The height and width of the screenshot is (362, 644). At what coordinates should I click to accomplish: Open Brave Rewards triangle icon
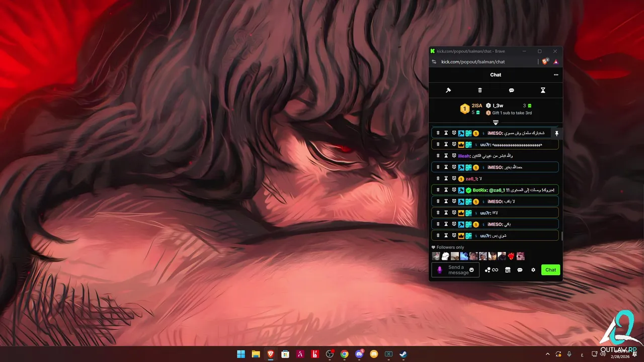(556, 62)
